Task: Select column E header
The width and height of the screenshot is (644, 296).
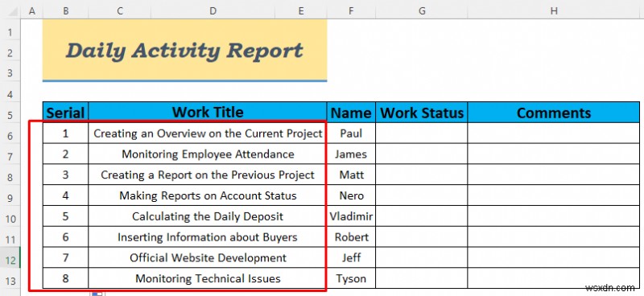Action: click(301, 11)
